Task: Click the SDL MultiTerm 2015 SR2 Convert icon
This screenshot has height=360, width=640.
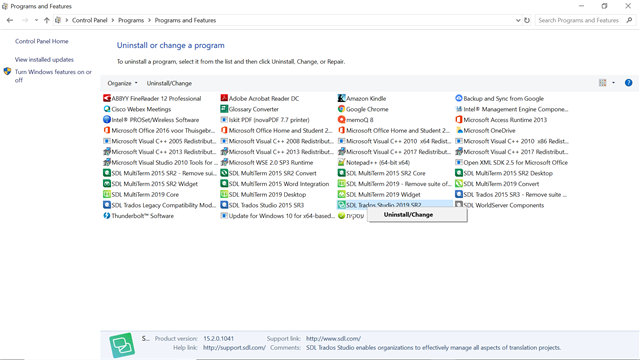Action: [224, 173]
